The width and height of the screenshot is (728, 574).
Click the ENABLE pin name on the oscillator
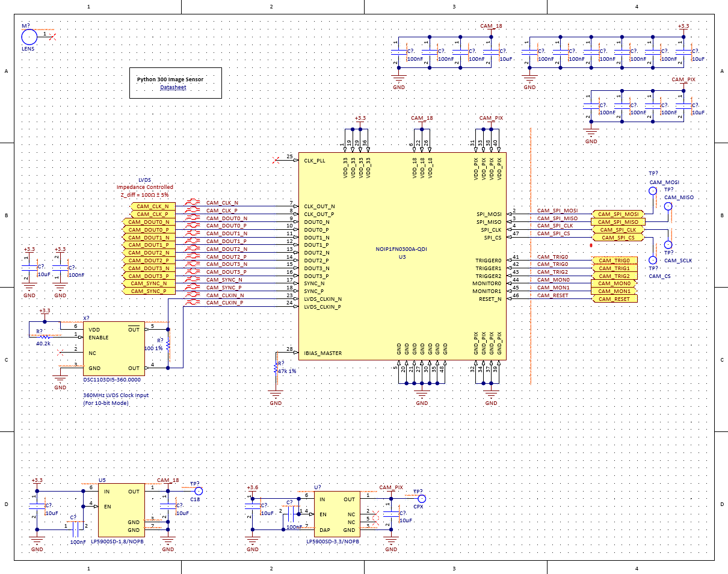tap(99, 338)
